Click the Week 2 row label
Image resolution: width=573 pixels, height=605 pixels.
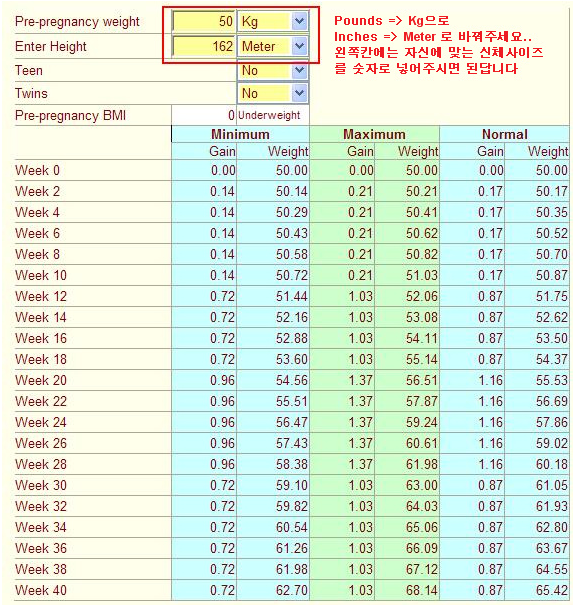coord(37,191)
